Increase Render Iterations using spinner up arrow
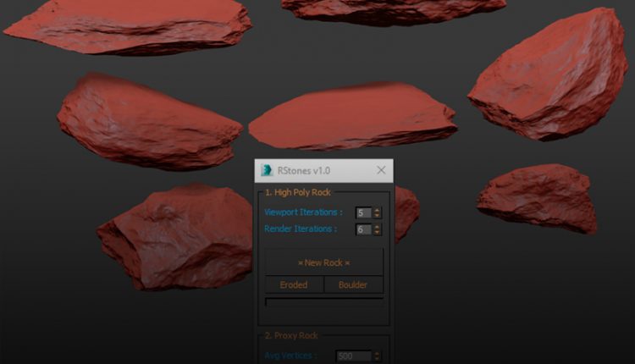The width and height of the screenshot is (635, 364). point(377,226)
